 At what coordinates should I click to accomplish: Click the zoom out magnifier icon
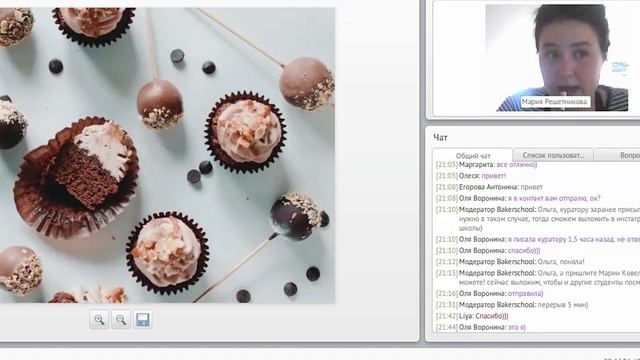121,320
